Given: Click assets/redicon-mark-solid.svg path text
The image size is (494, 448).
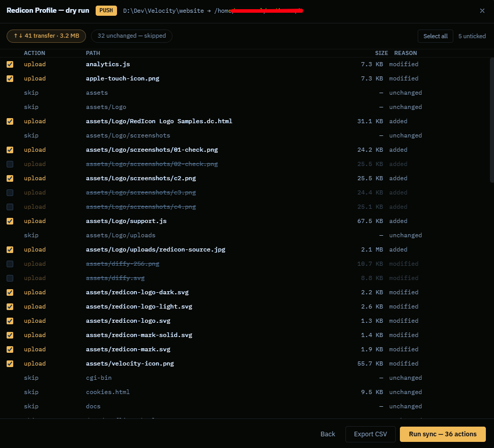Looking at the screenshot, I should [139, 335].
